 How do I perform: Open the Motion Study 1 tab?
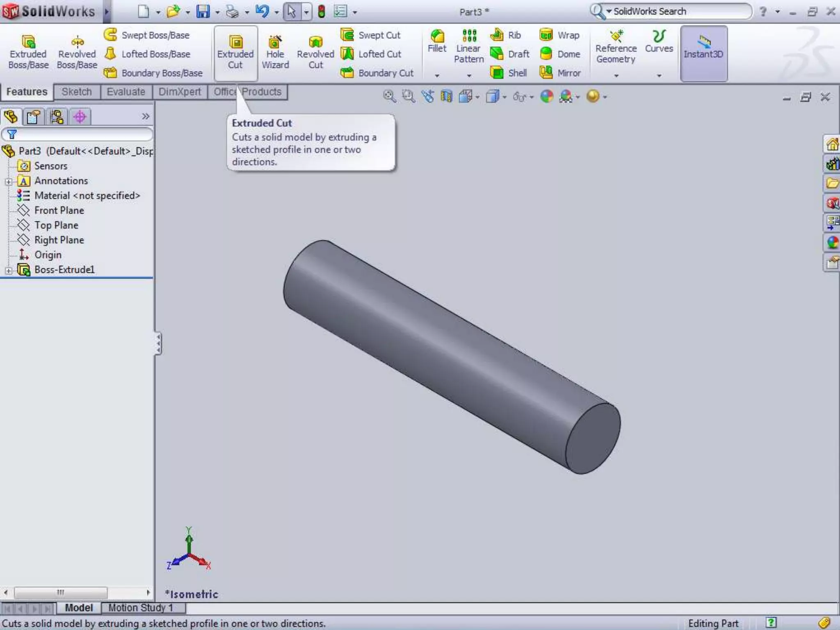(141, 607)
